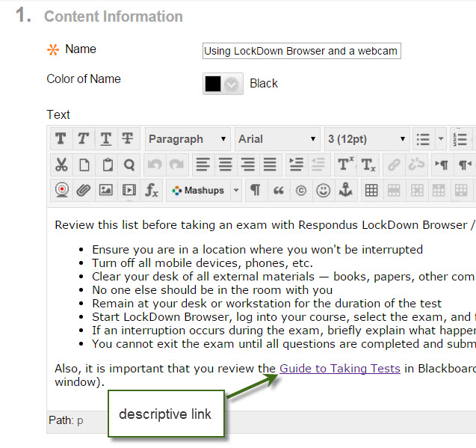Viewport: 476px width, 448px height.
Task: Record from webcam icon
Action: (x=61, y=191)
